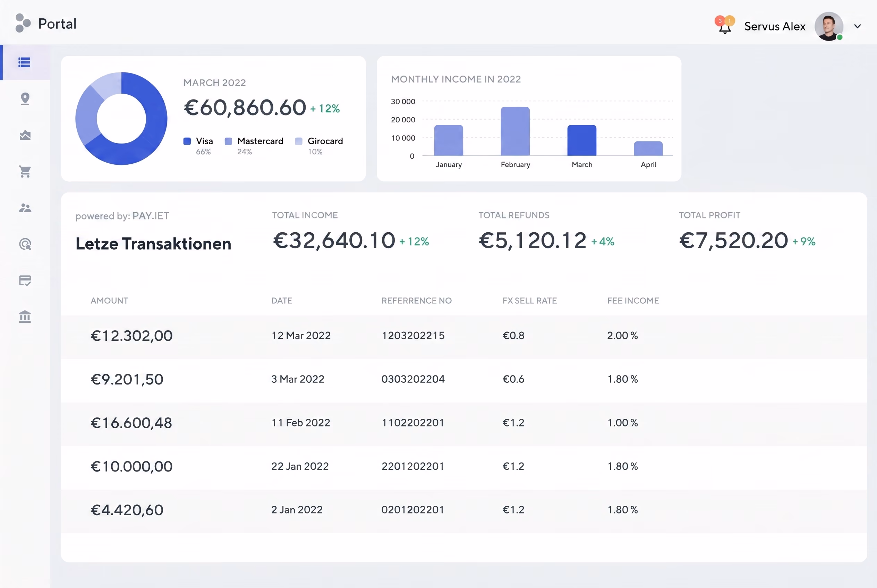The width and height of the screenshot is (877, 588).
Task: Click the FX SELL RATE column header
Action: coord(529,300)
